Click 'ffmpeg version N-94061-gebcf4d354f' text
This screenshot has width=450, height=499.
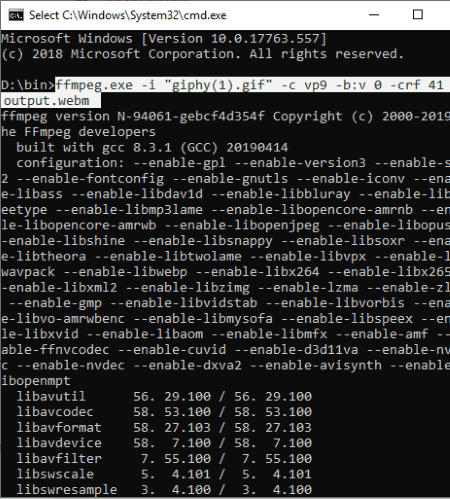pyautogui.click(x=133, y=116)
